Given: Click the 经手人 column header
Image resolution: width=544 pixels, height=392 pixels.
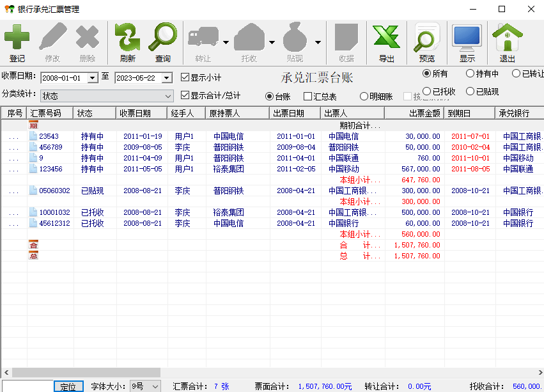Looking at the screenshot, I should point(187,113).
